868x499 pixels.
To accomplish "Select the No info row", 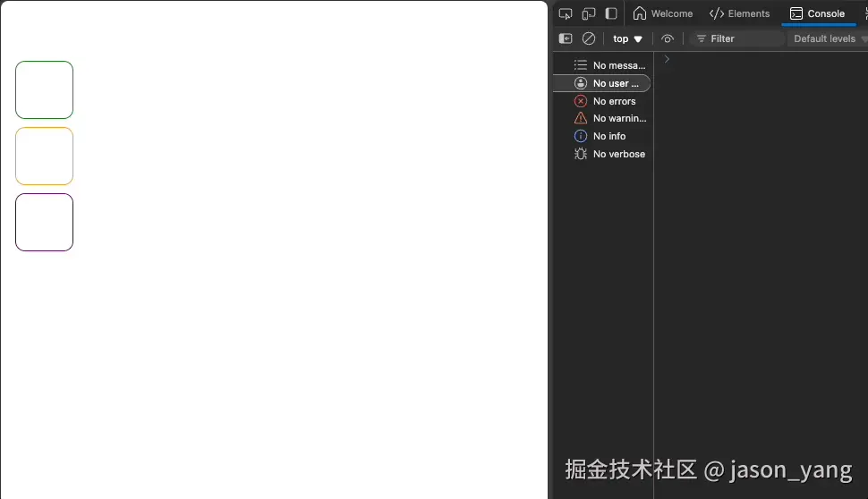I will click(x=601, y=136).
